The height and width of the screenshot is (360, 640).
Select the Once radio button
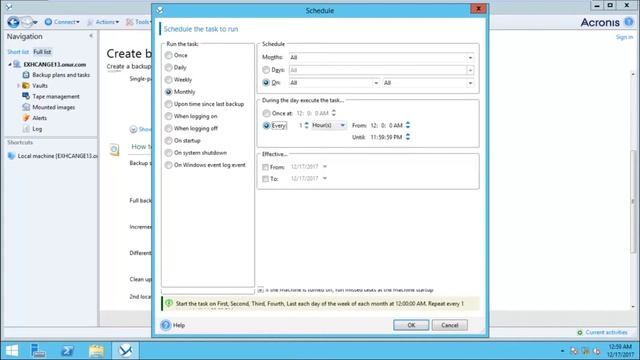pos(169,55)
